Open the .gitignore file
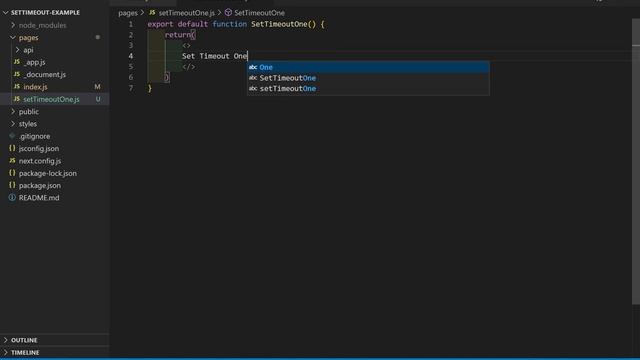The image size is (640, 360). pyautogui.click(x=35, y=136)
